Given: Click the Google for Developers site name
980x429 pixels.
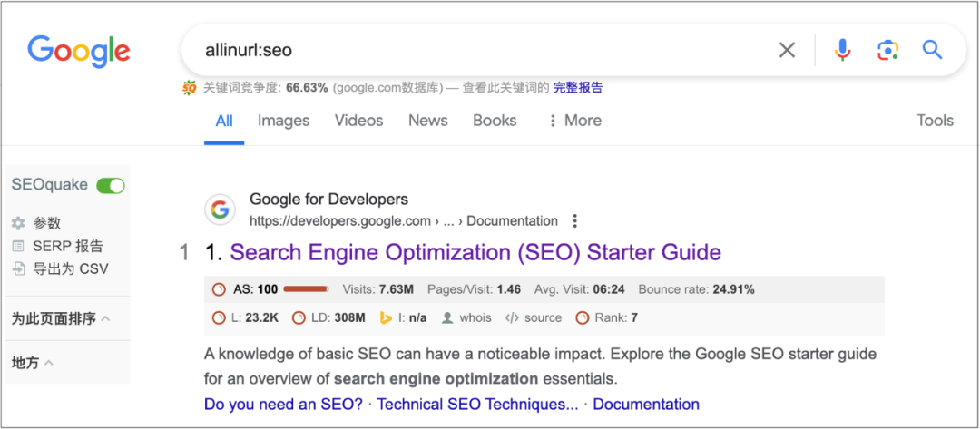Looking at the screenshot, I should pyautogui.click(x=328, y=200).
